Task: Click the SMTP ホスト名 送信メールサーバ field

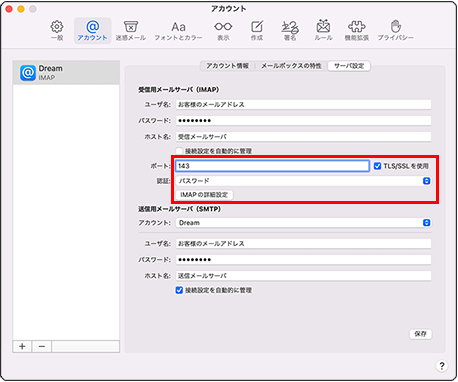Action: tap(303, 276)
